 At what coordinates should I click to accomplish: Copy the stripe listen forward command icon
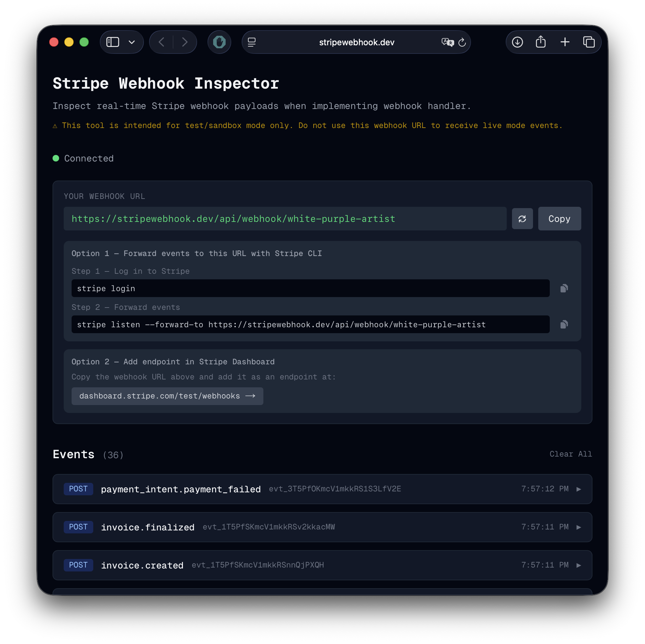click(564, 324)
